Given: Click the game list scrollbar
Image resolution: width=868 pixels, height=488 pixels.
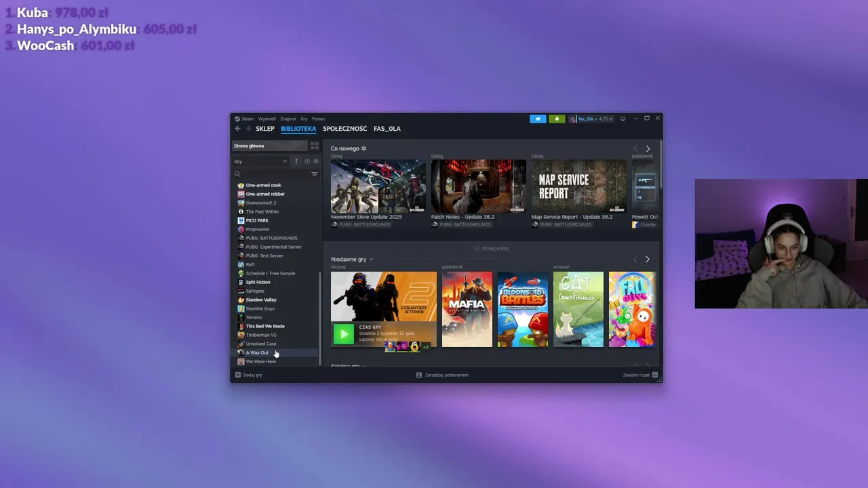Looking at the screenshot, I should tap(320, 319).
